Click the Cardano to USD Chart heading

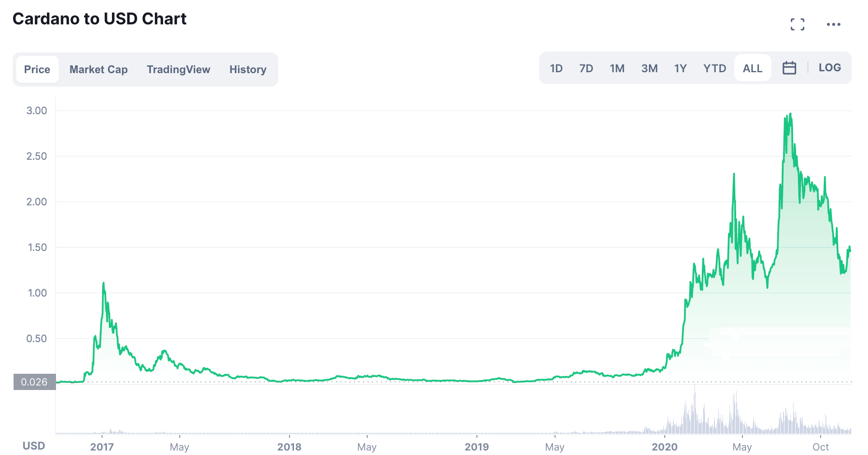pyautogui.click(x=99, y=19)
